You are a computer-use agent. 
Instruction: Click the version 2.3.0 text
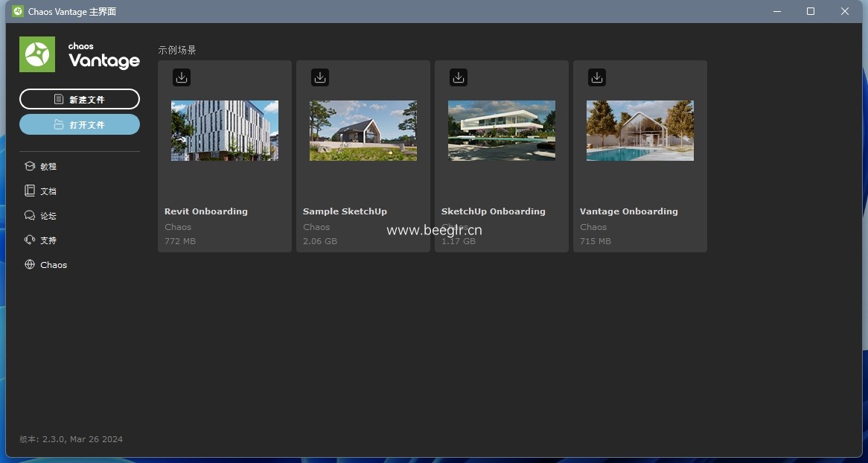tap(71, 439)
